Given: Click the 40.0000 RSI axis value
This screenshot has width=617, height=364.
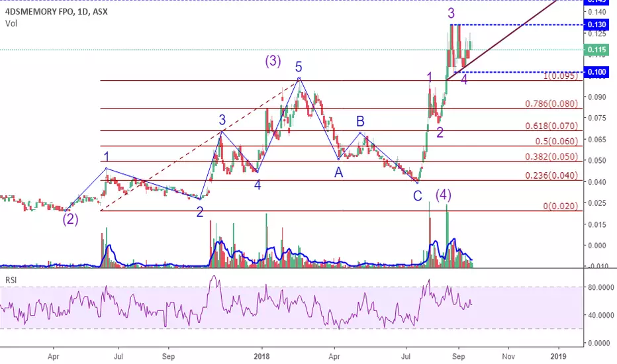Looking at the screenshot, I should coord(601,315).
